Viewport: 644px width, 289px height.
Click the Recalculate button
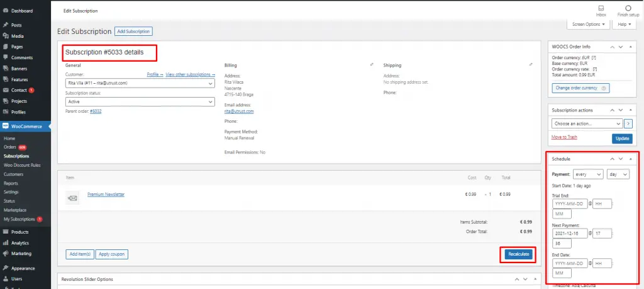518,254
